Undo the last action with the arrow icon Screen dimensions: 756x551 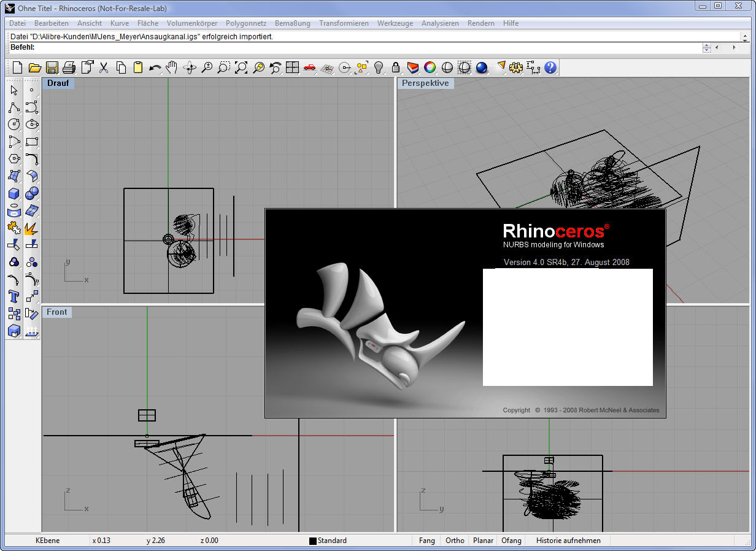pos(155,67)
